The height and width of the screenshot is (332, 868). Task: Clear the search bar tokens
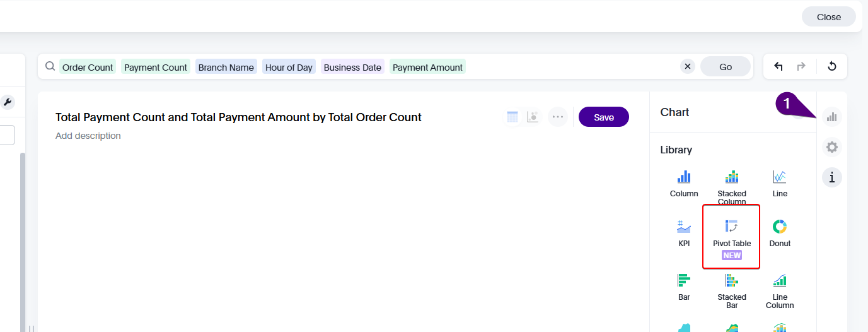(x=688, y=66)
